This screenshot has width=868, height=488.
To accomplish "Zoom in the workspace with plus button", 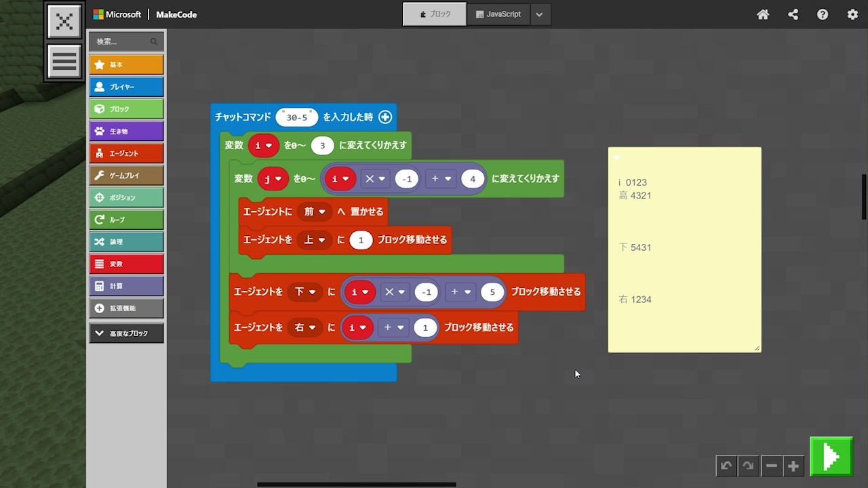I will click(x=793, y=466).
